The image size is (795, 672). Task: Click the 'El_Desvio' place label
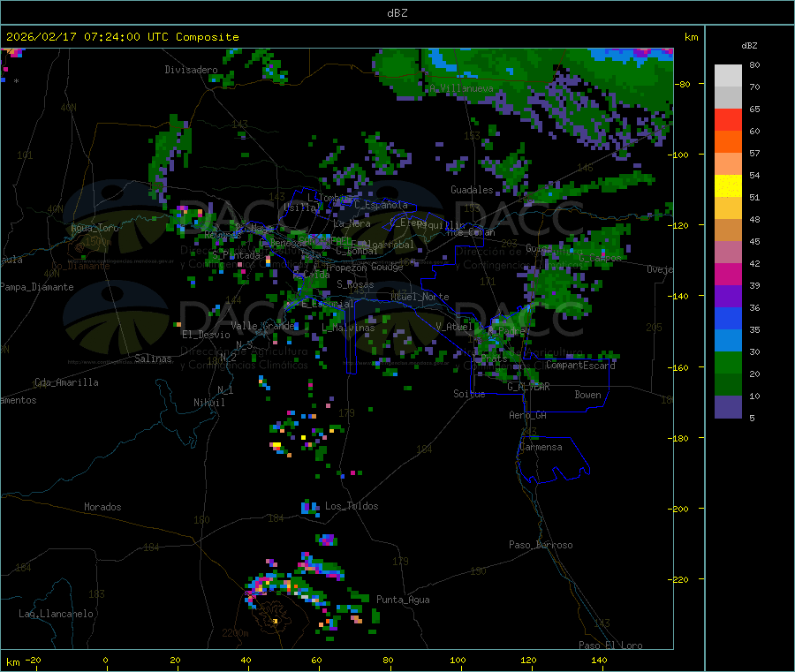click(x=206, y=335)
